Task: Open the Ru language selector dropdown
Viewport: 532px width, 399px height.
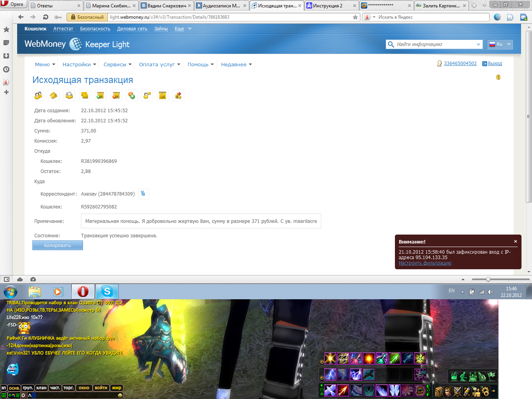Action: point(500,44)
